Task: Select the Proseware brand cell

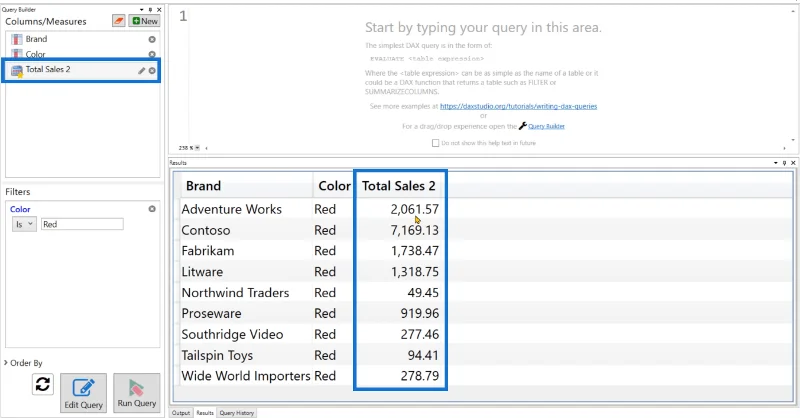Action: click(212, 313)
